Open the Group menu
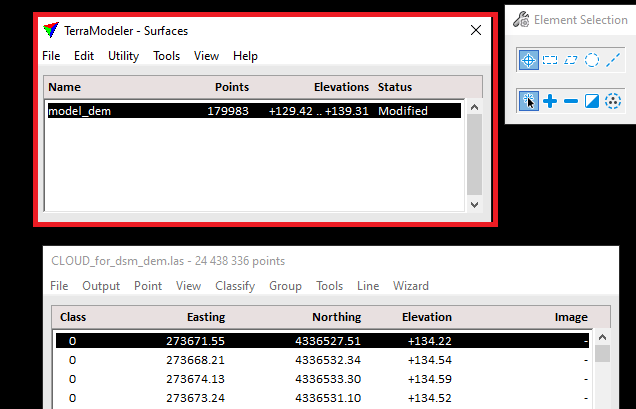Image resolution: width=636 pixels, height=409 pixels. pyautogui.click(x=286, y=286)
